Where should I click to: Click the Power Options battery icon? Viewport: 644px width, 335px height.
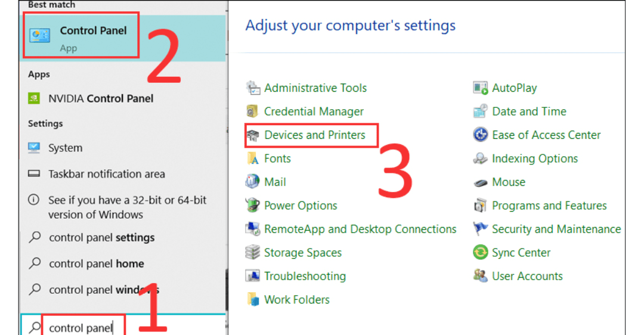pos(253,206)
